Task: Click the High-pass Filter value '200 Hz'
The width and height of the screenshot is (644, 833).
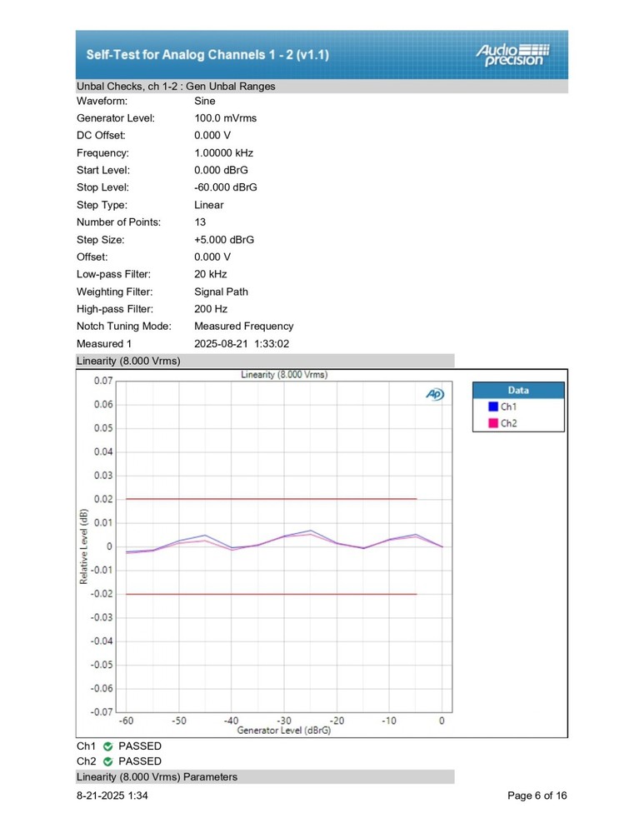Action: point(211,309)
